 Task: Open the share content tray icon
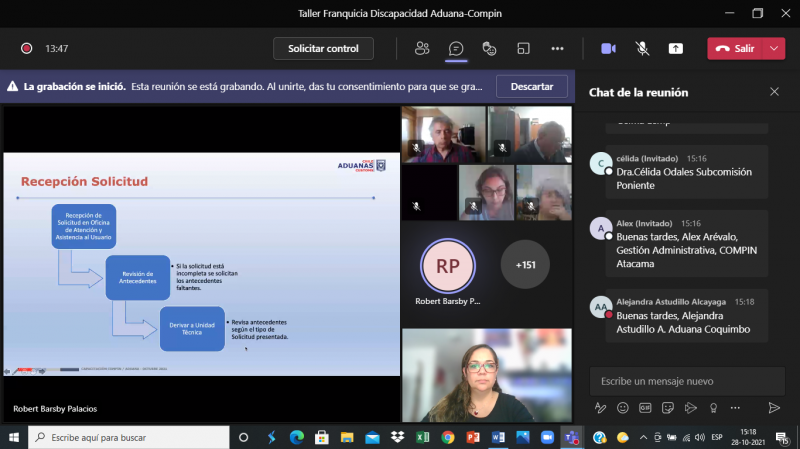[676, 48]
